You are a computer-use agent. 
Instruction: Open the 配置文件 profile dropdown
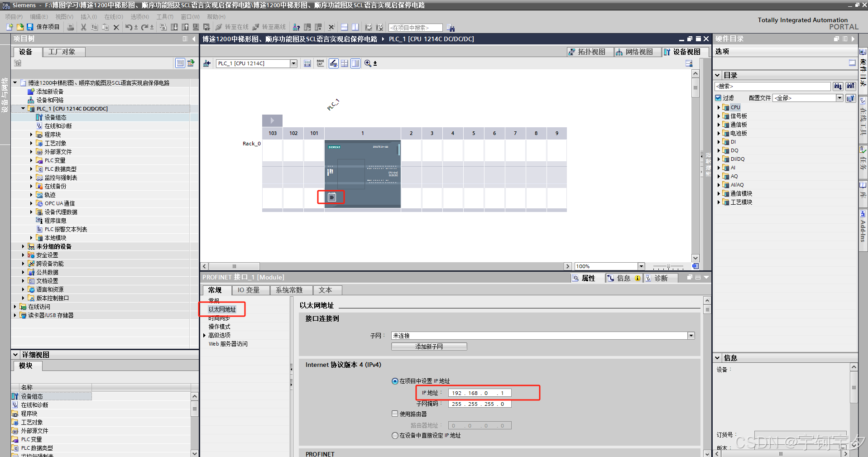tap(839, 98)
